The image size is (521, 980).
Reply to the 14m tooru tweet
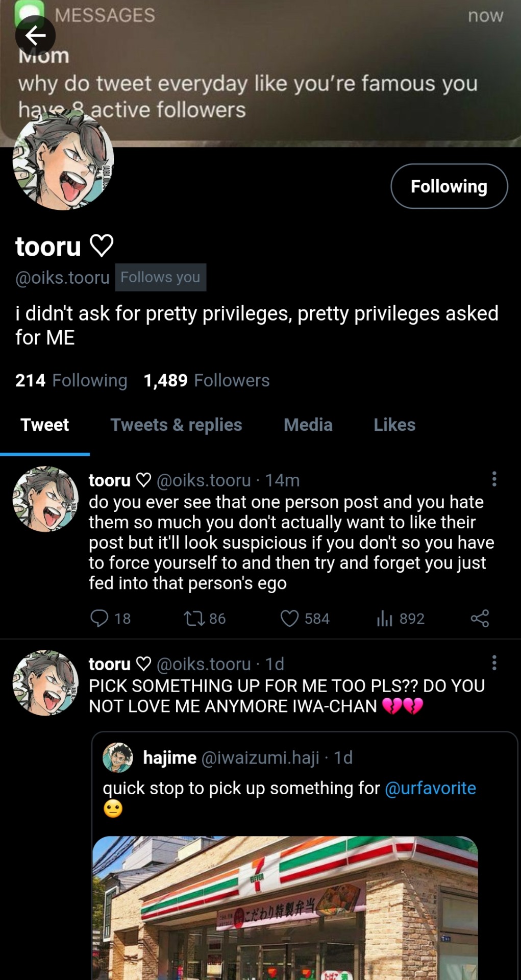point(99,618)
